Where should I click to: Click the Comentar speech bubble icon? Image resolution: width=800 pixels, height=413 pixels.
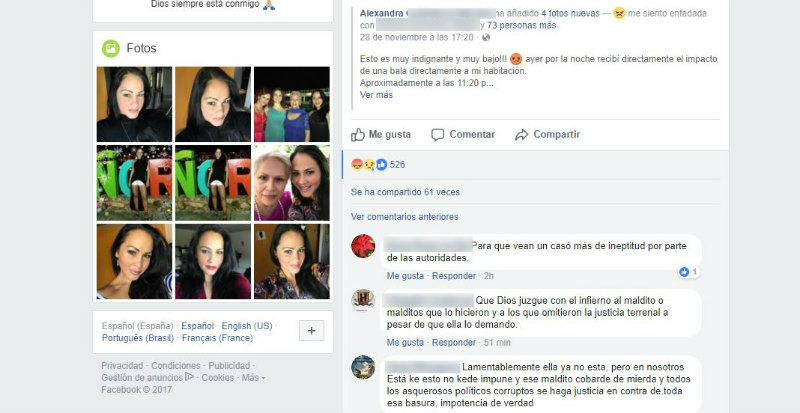tap(437, 135)
